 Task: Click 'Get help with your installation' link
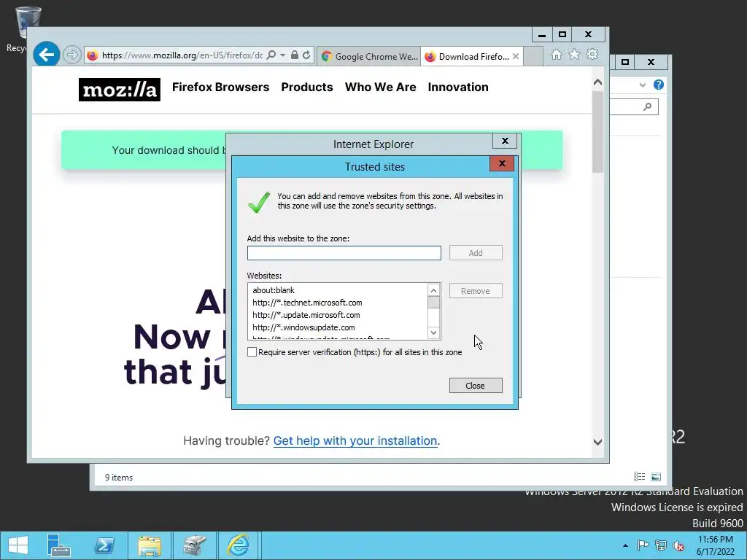pos(355,441)
